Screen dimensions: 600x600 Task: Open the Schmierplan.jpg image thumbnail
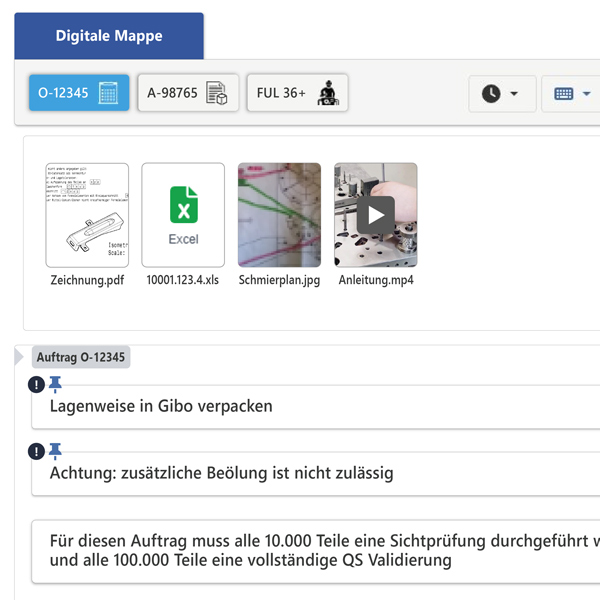point(279,215)
